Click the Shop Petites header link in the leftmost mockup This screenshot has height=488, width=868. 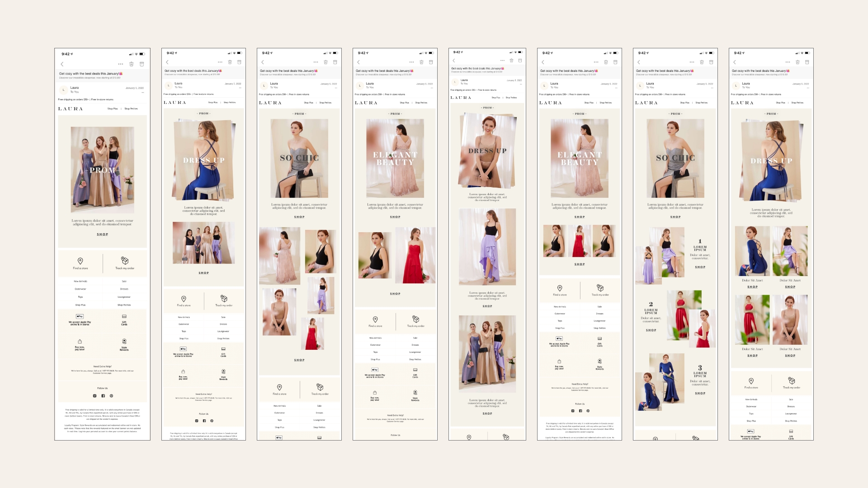click(x=131, y=109)
